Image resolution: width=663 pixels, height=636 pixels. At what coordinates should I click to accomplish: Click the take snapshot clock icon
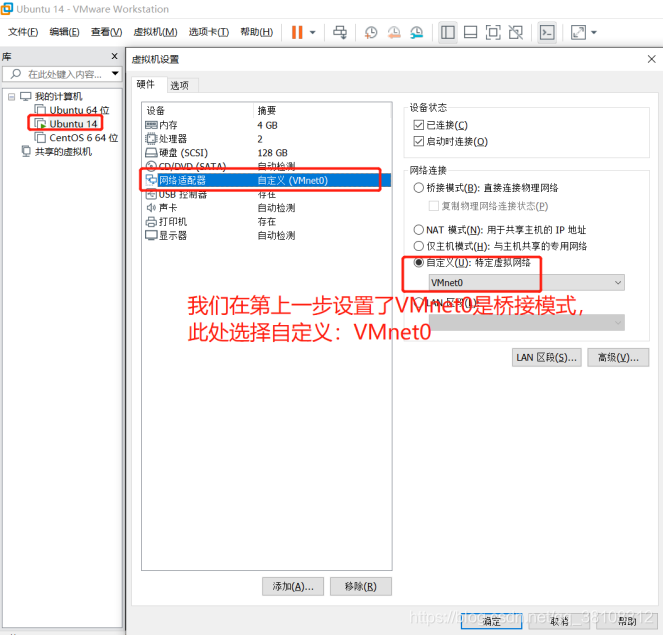pyautogui.click(x=371, y=32)
